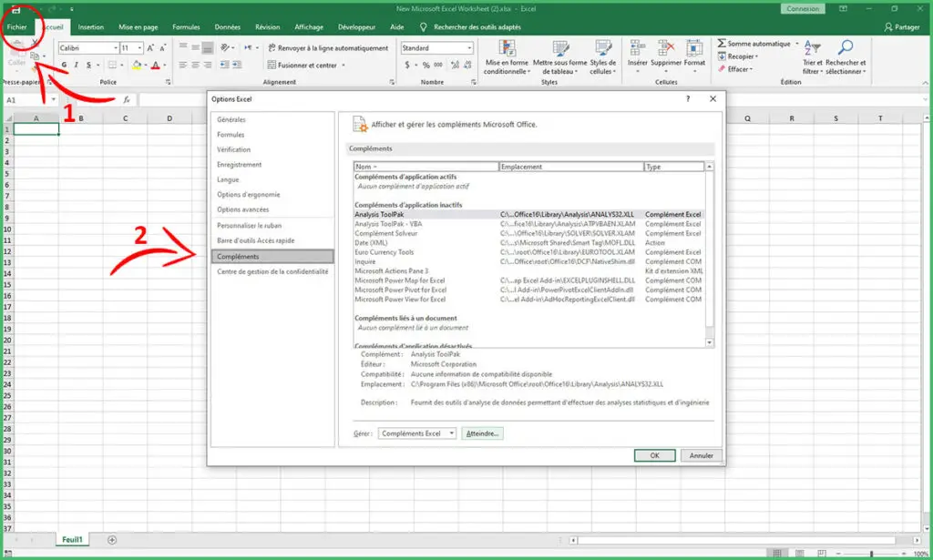This screenshot has height=560, width=933.
Task: Expand Fusionner et centrer dropdown arrow
Action: [343, 66]
